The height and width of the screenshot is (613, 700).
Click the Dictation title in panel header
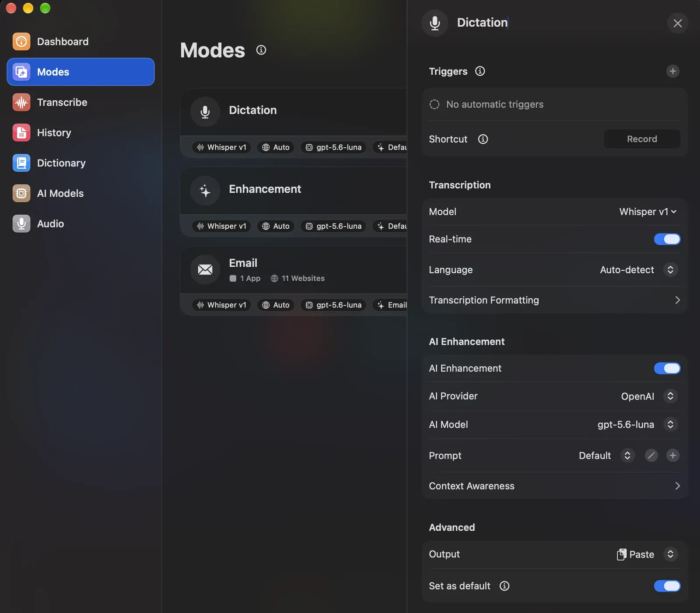482,23
